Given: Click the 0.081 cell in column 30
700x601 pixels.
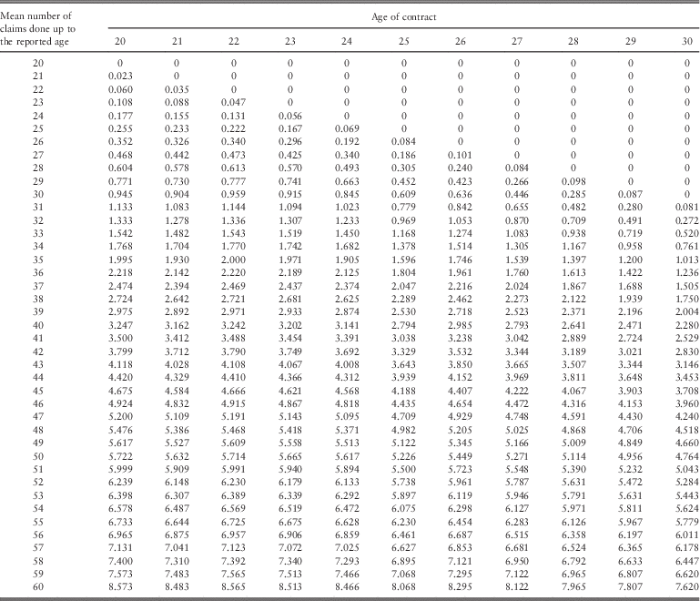Looking at the screenshot, I should coord(685,206).
